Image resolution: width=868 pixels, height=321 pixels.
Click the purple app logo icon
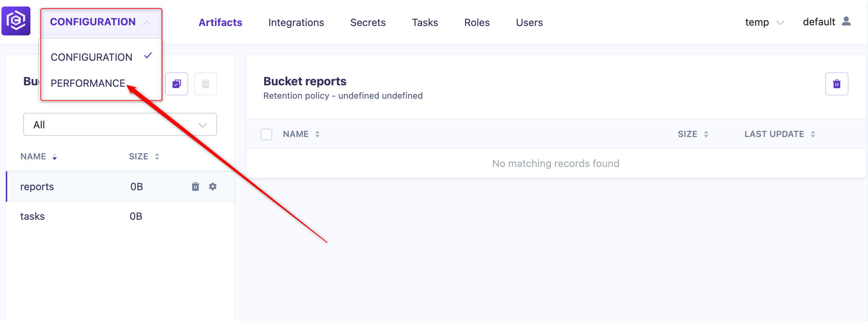(x=16, y=21)
